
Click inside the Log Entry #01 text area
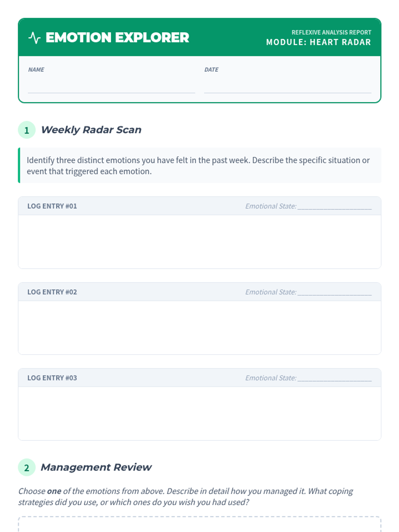[199, 242]
